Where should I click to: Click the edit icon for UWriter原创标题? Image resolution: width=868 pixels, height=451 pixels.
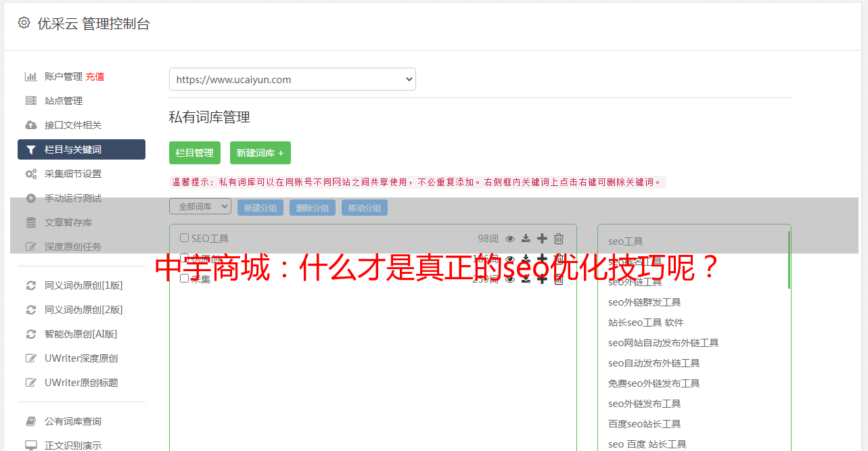pos(31,383)
